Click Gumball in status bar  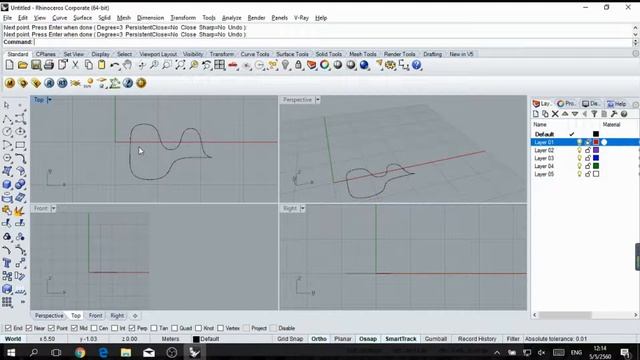(436, 339)
